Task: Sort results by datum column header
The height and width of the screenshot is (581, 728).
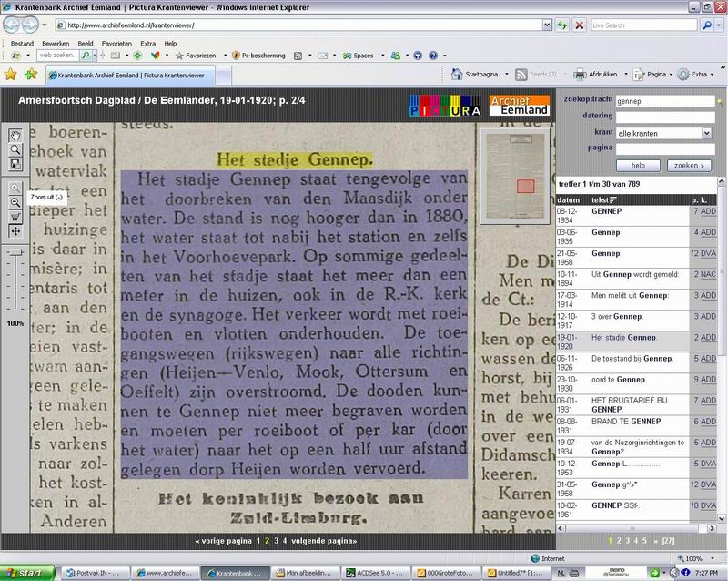Action: click(x=568, y=199)
